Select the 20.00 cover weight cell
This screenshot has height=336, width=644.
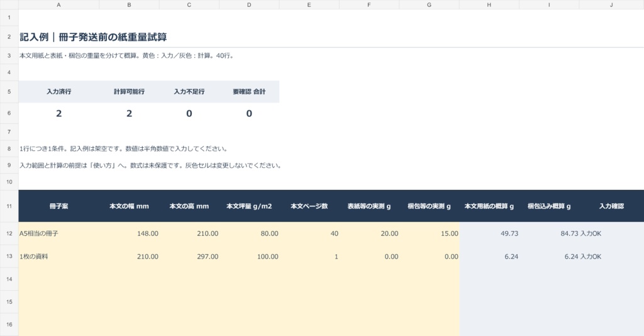click(369, 233)
